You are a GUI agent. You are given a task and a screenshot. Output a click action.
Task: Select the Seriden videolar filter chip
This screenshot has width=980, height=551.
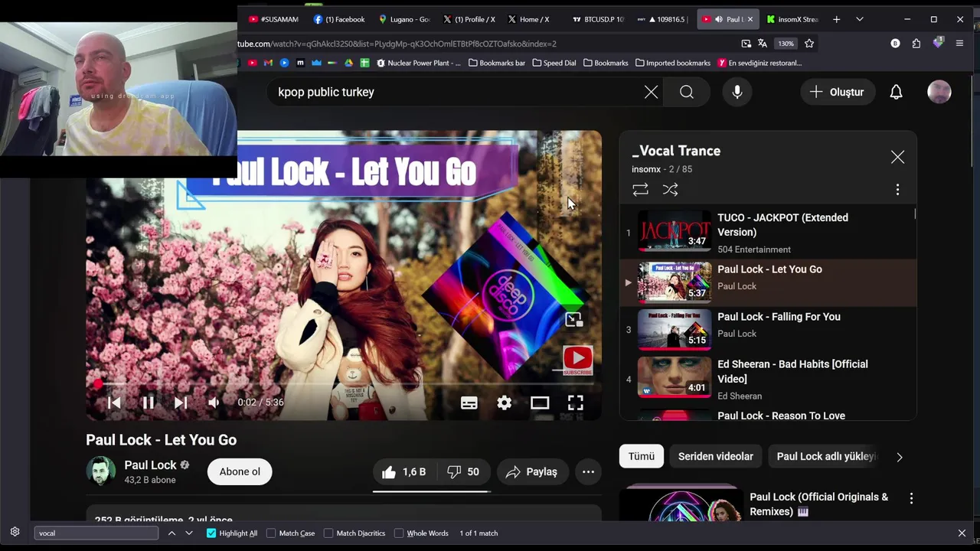715,456
